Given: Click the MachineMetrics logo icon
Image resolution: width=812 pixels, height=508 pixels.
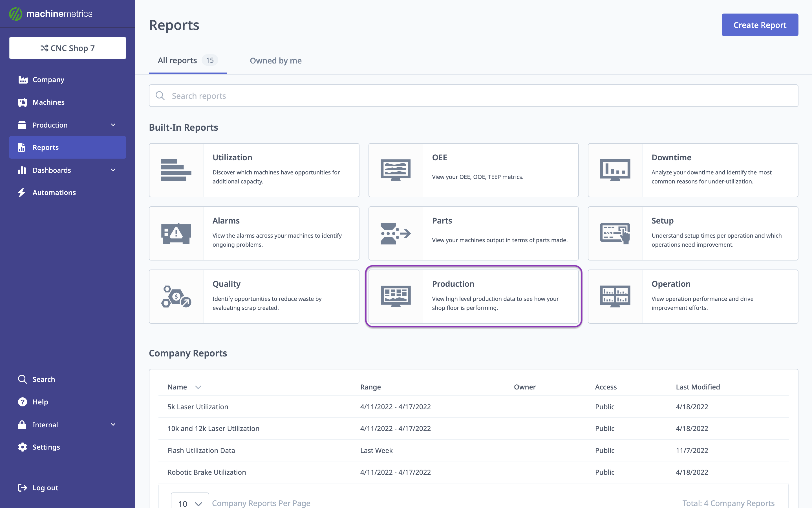Looking at the screenshot, I should pyautogui.click(x=16, y=14).
